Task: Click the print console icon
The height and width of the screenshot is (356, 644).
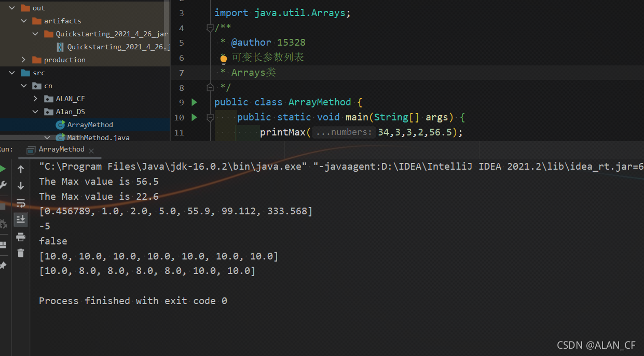Action: (21, 237)
